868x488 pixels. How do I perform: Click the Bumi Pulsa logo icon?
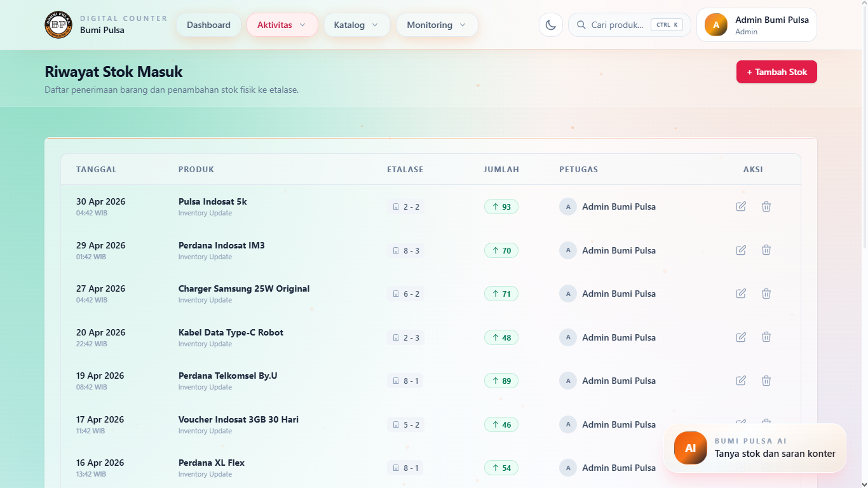click(x=58, y=25)
